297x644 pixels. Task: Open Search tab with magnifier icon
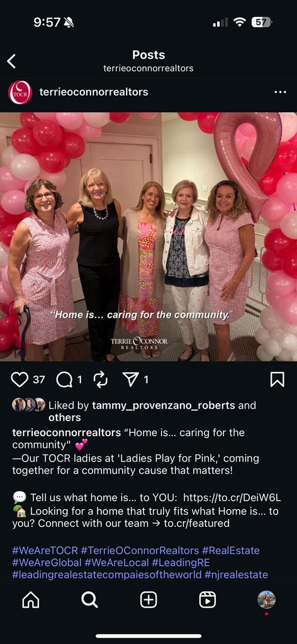pyautogui.click(x=89, y=600)
